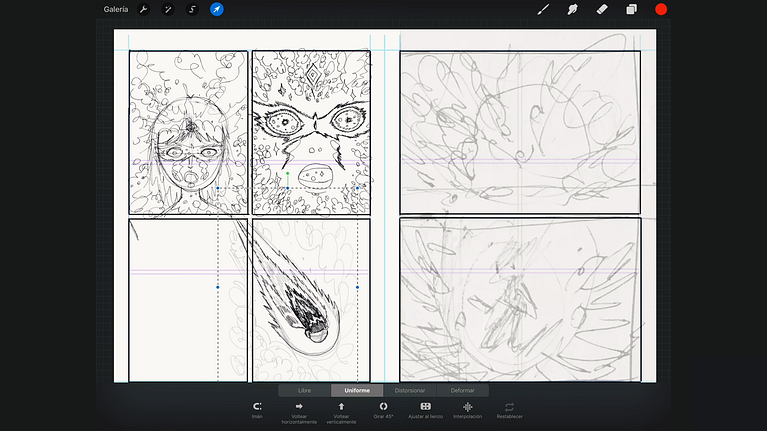767x431 pixels.
Task: Flip selection with Voltear verticalmente
Action: click(341, 409)
